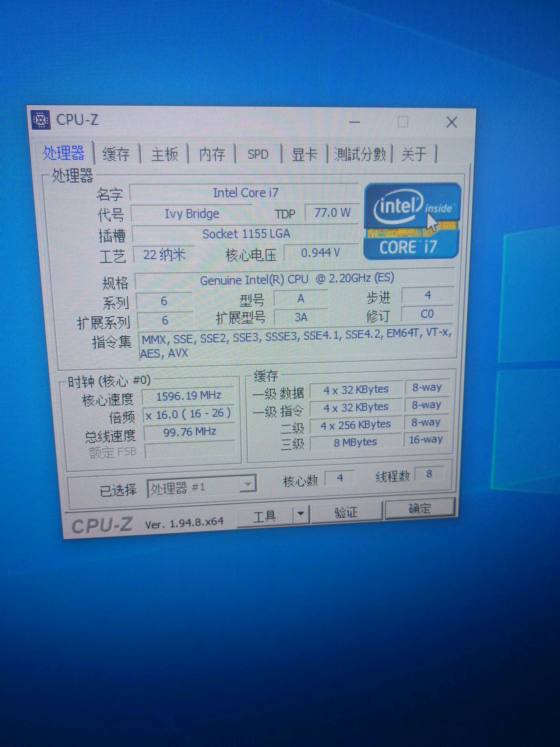Screen dimensions: 560x747
Task: Click the 核心数 value 4
Action: pyautogui.click(x=340, y=478)
